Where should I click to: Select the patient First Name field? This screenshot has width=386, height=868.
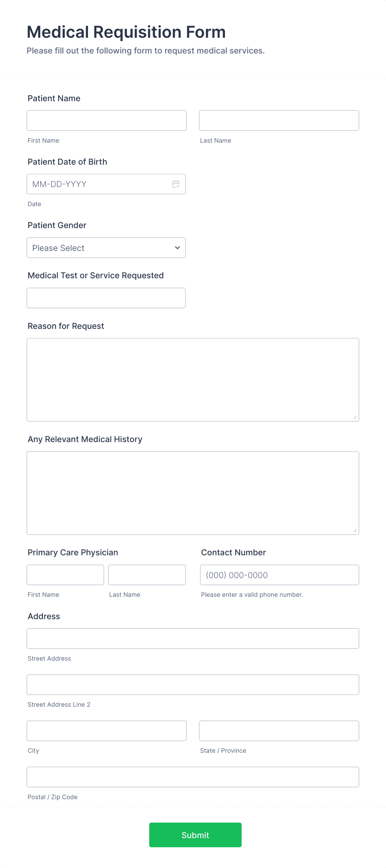(106, 120)
